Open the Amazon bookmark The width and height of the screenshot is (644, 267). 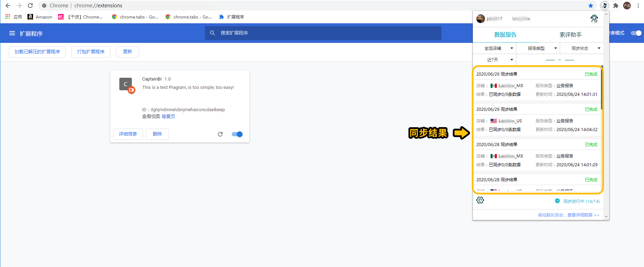(40, 17)
